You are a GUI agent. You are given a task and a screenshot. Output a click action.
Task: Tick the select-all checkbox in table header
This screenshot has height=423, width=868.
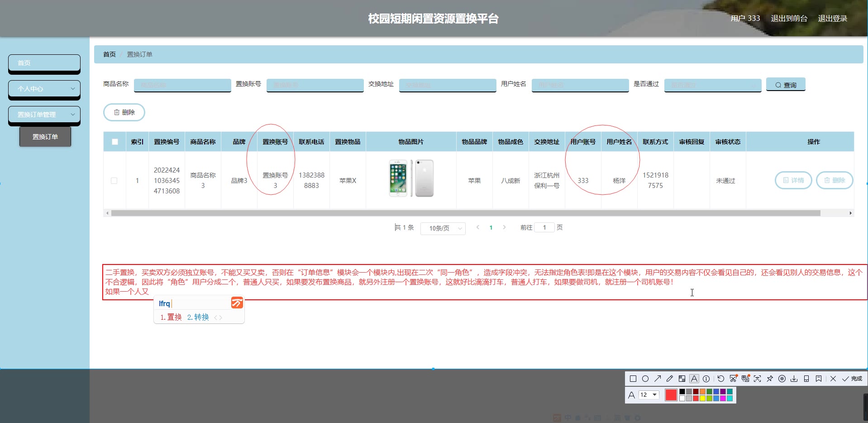point(115,142)
